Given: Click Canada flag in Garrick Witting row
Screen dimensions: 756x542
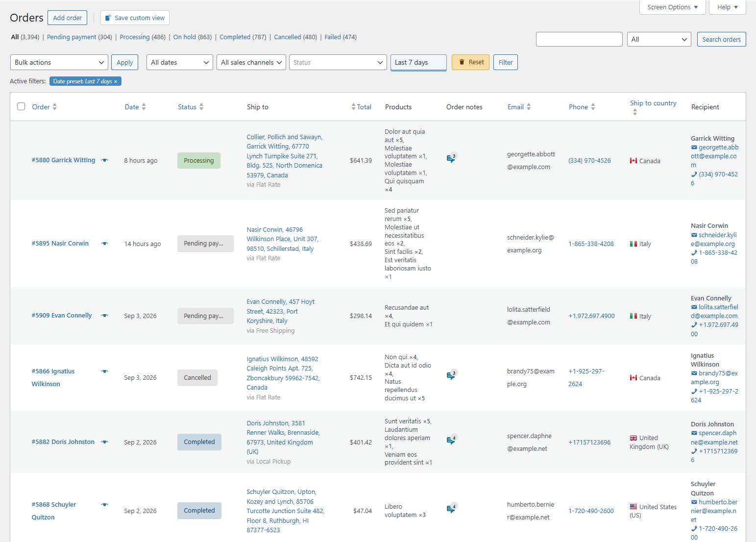Looking at the screenshot, I should tap(634, 161).
